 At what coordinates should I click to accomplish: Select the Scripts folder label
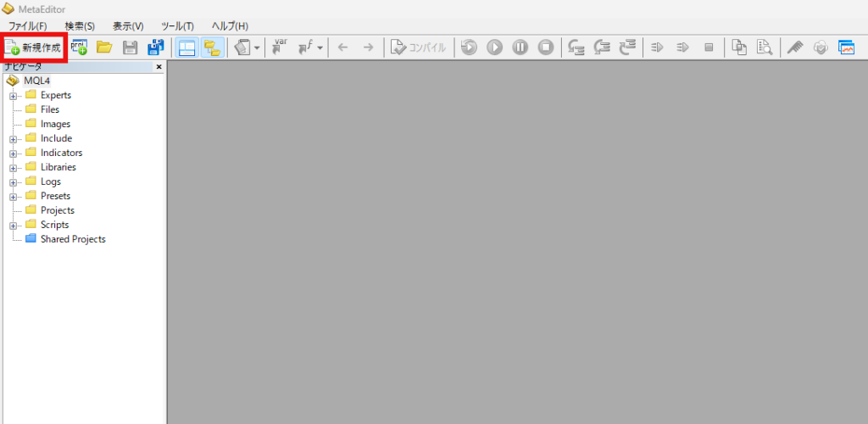coord(55,225)
